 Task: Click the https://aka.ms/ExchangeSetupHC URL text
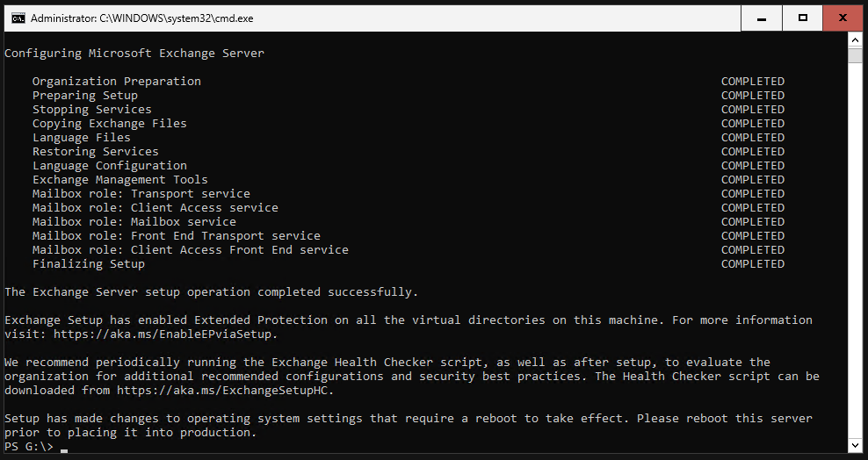coord(223,391)
